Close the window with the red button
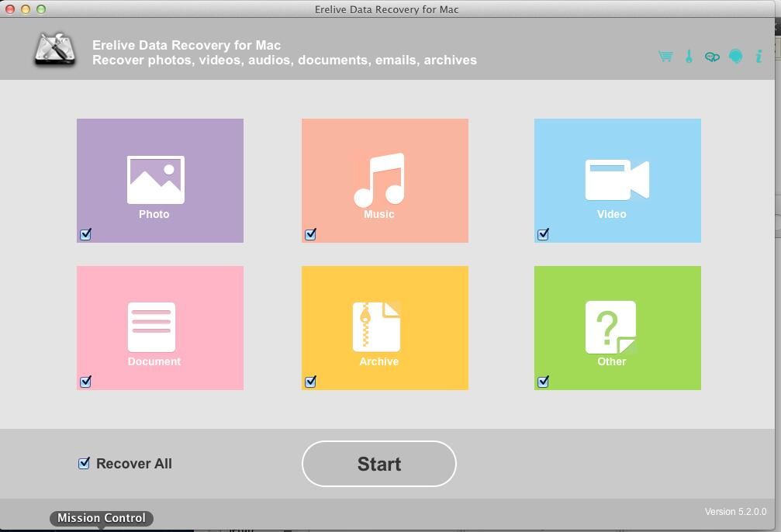Screen dimensions: 781x532 (10, 9)
